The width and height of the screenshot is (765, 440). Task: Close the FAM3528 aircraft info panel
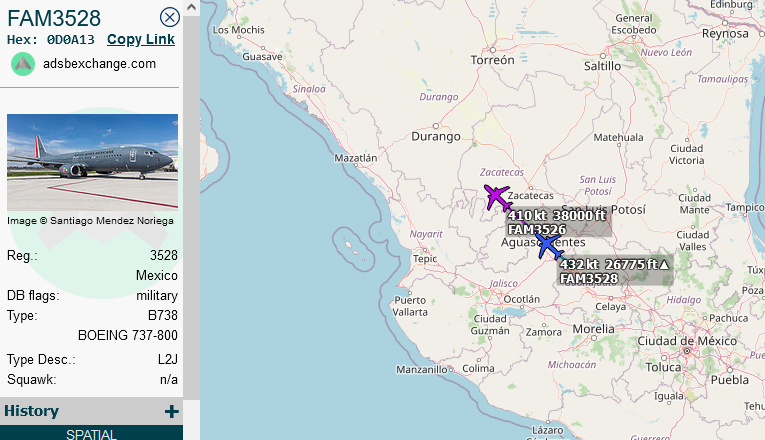tap(169, 18)
